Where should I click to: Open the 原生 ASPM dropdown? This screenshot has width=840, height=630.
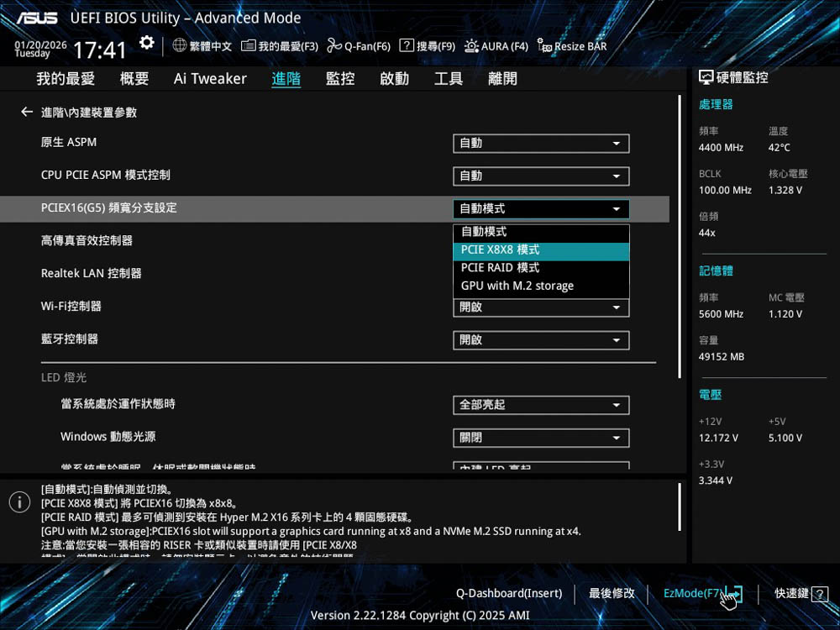pos(541,144)
